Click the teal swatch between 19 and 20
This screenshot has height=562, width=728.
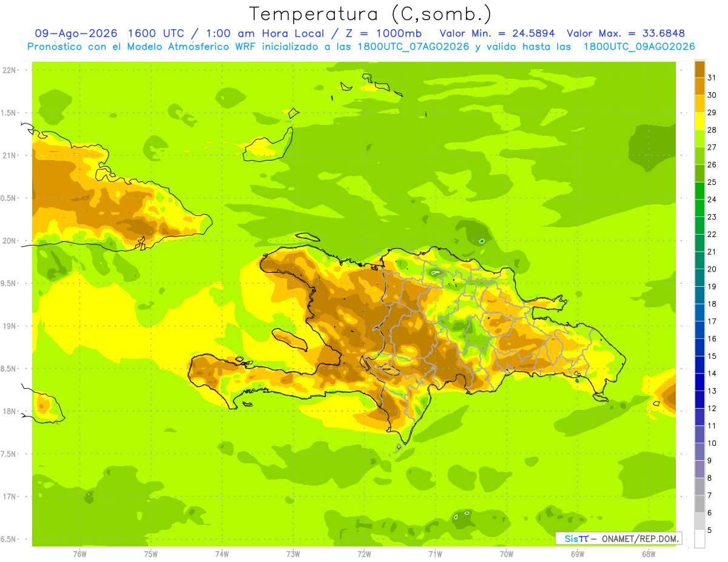699,278
